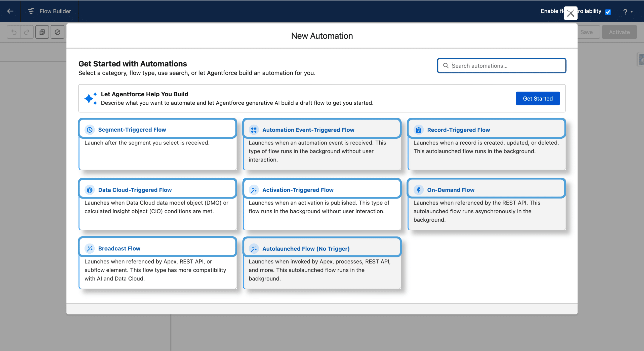Click the copy elements toolbar icon

pos(42,32)
